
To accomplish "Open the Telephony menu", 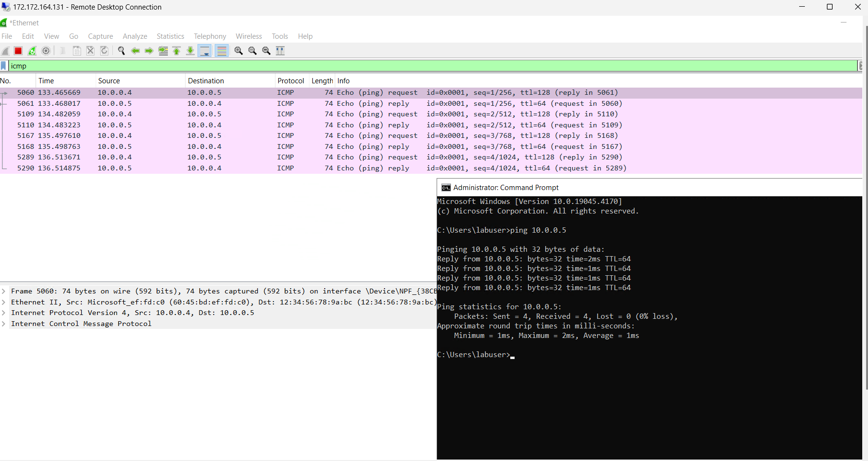I will tap(209, 36).
